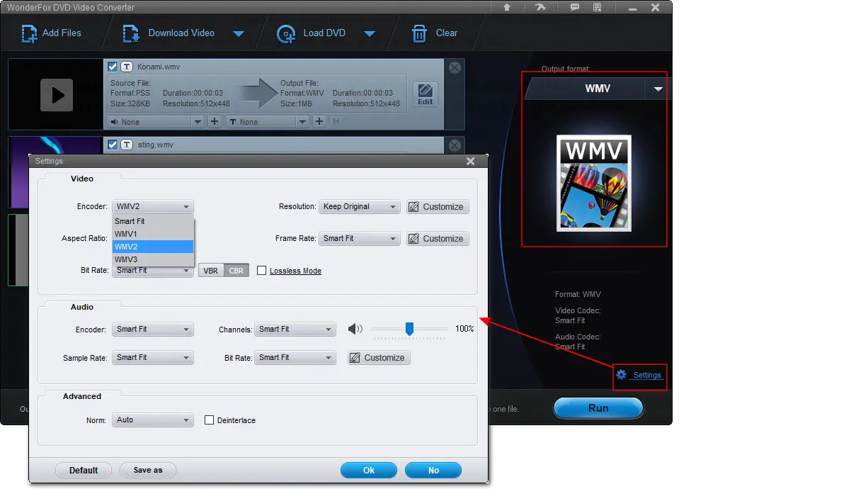This screenshot has width=868, height=489.
Task: Open the Frame Rate dropdown
Action: point(360,239)
